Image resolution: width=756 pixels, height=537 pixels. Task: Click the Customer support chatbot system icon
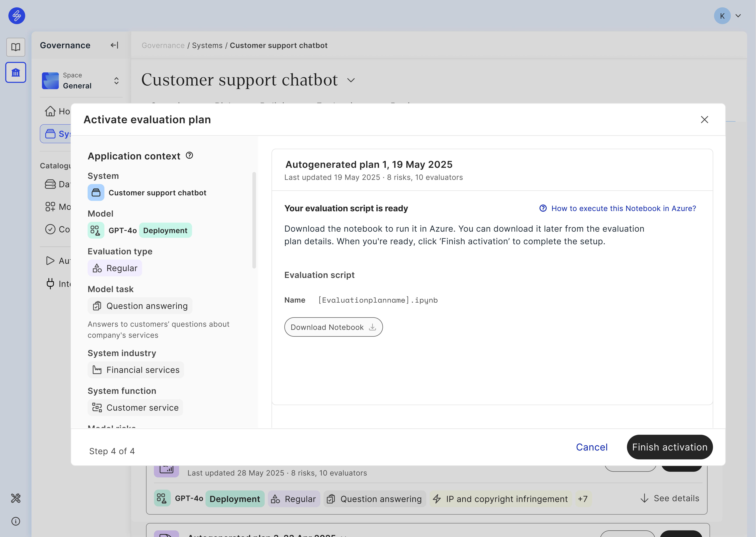[96, 192]
